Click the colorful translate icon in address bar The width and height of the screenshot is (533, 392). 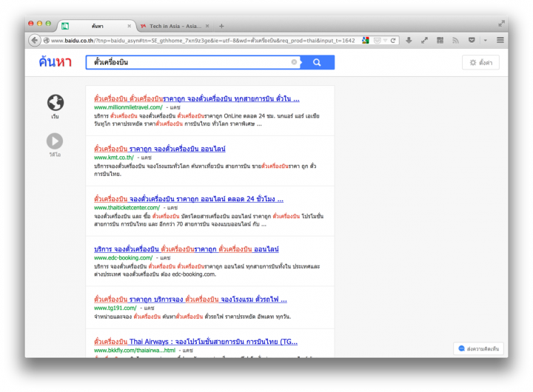point(366,41)
